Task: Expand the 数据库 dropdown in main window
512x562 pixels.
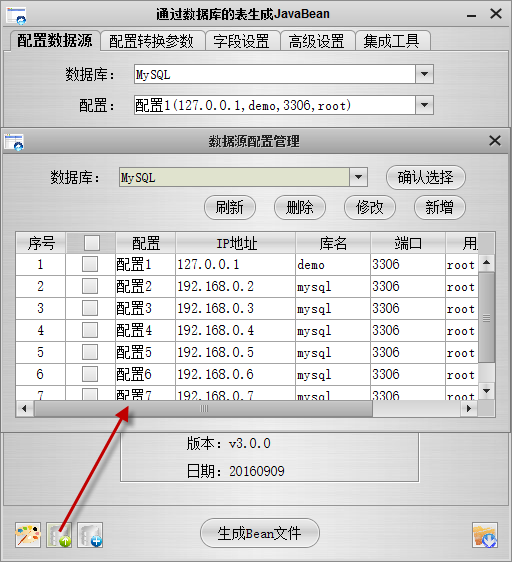Action: tap(425, 74)
